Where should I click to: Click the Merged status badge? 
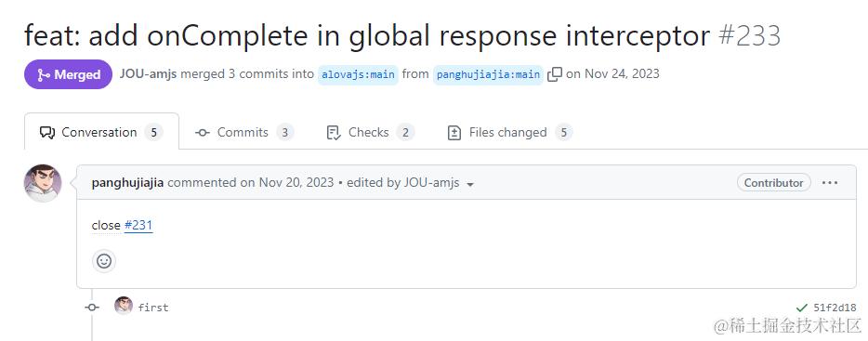(x=68, y=74)
